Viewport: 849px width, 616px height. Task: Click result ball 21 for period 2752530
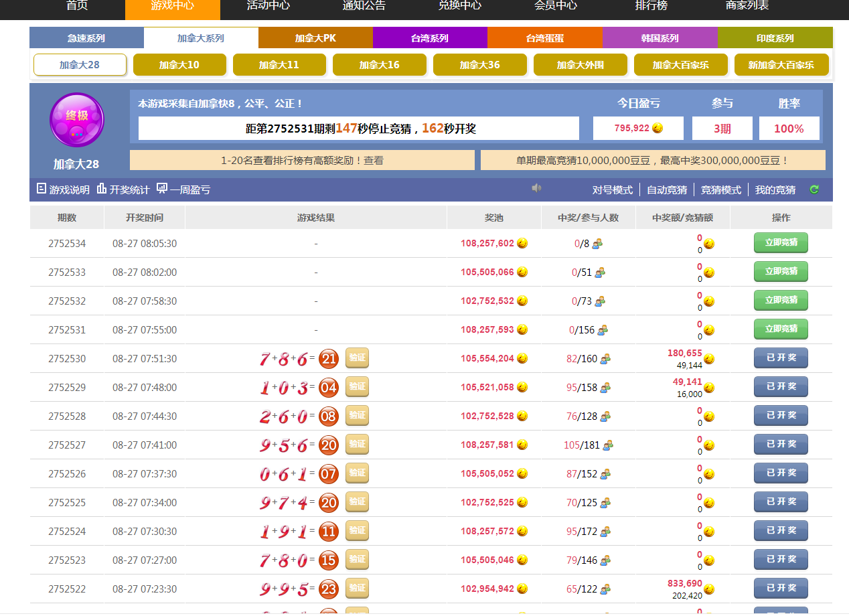(x=329, y=359)
